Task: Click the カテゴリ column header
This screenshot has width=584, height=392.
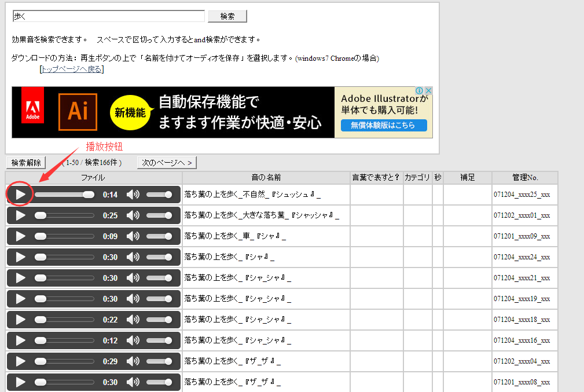Action: pos(417,178)
